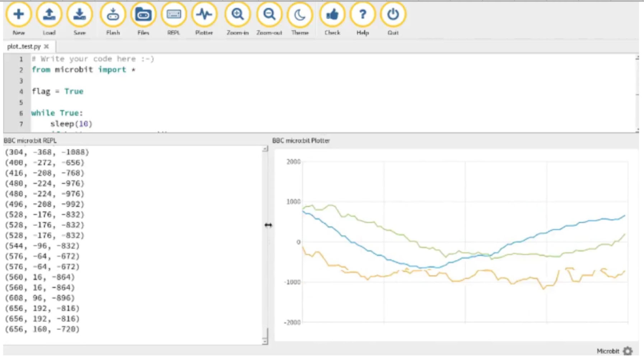The height and width of the screenshot is (358, 644).
Task: Save the script with Save icon
Action: tap(79, 15)
